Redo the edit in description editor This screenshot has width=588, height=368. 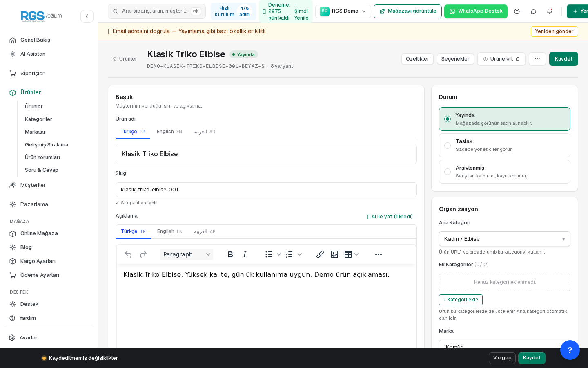143,254
